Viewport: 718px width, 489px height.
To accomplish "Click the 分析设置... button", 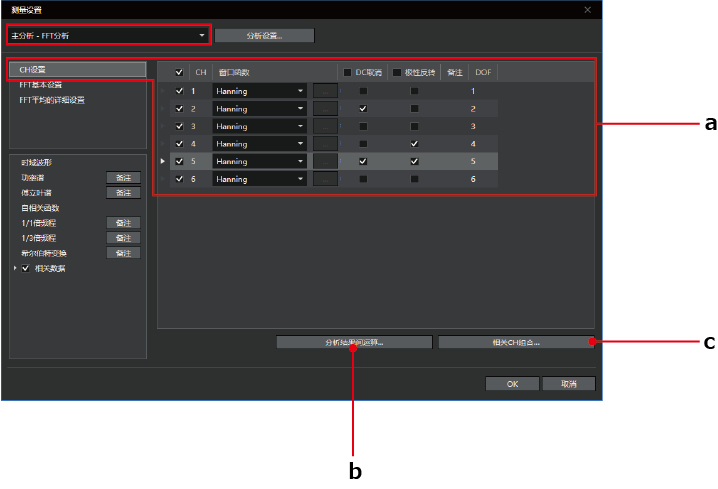I will 264,35.
